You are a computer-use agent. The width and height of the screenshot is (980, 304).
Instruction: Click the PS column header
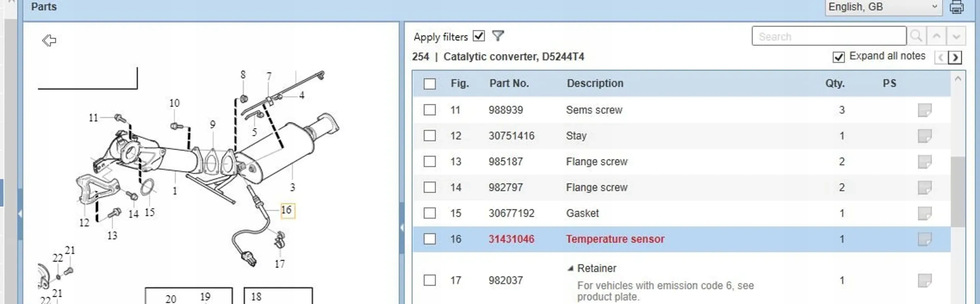click(889, 83)
